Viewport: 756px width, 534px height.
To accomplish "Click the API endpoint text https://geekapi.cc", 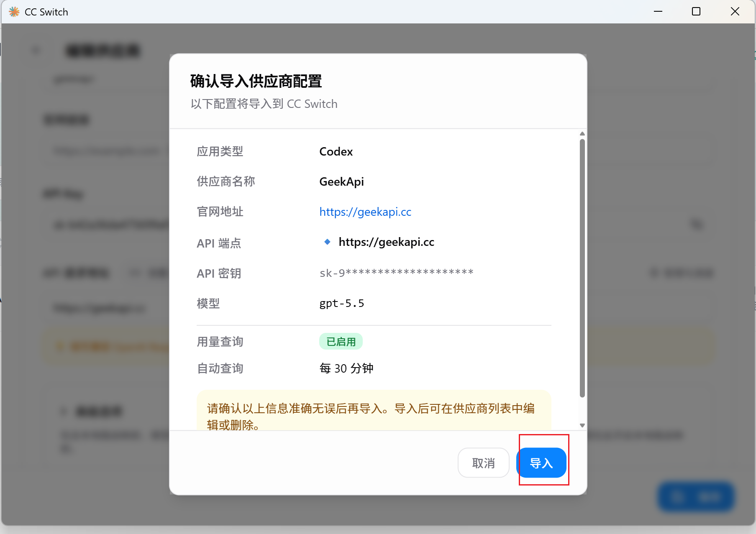I will click(x=386, y=242).
